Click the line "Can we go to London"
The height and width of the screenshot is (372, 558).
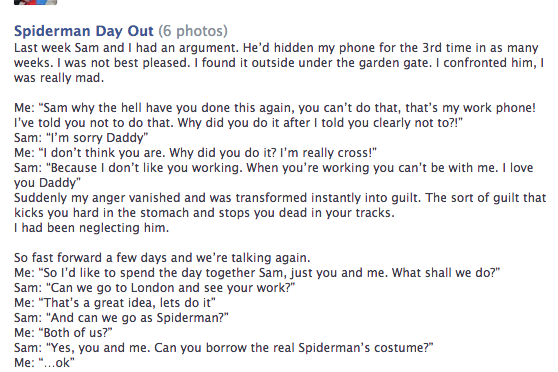point(154,288)
